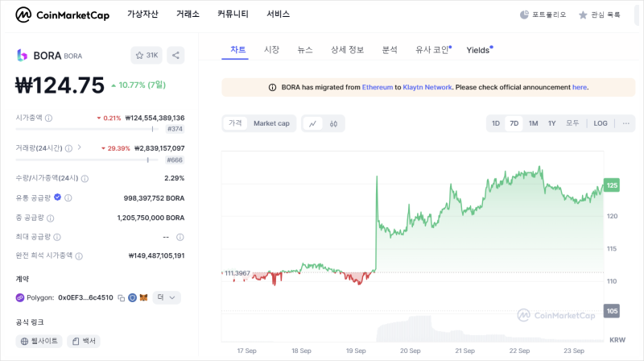The width and height of the screenshot is (644, 361).
Task: Click the Klaytn Network link in the banner
Action: [x=427, y=87]
